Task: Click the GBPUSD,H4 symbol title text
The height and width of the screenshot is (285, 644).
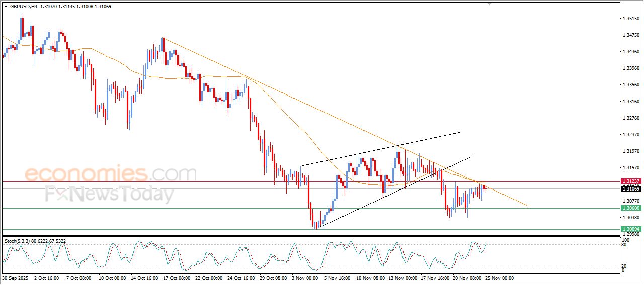Action: pos(23,7)
